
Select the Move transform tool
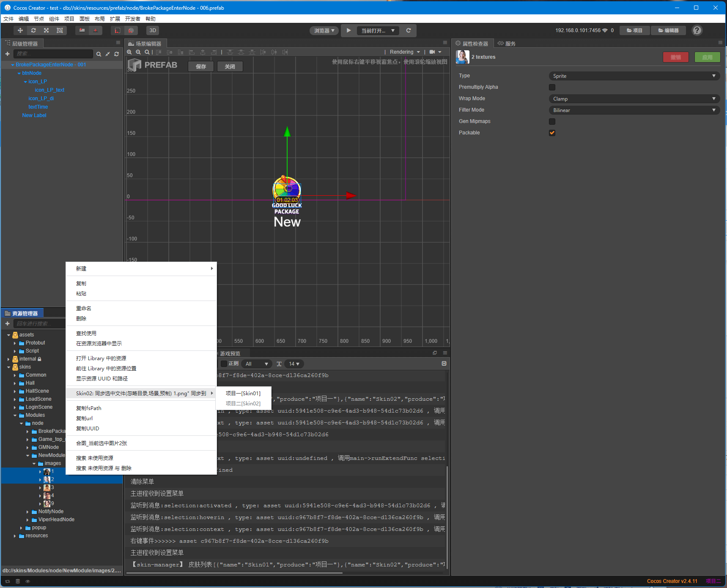(x=20, y=30)
